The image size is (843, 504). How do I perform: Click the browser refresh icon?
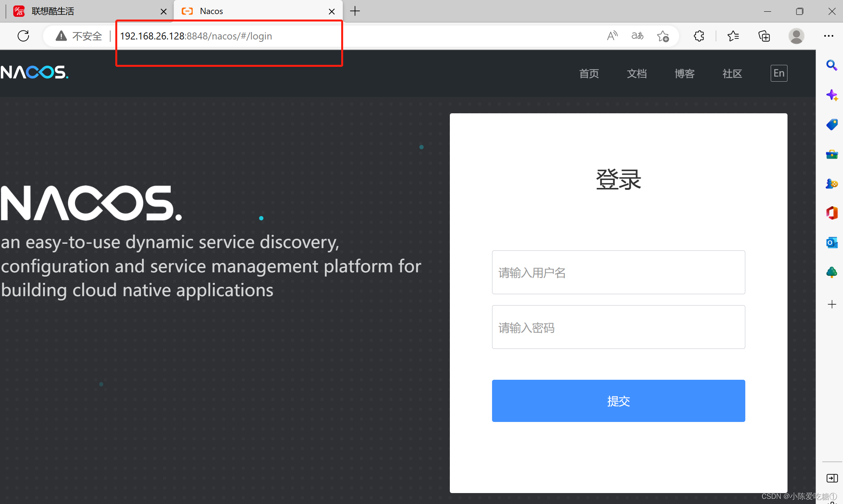23,36
